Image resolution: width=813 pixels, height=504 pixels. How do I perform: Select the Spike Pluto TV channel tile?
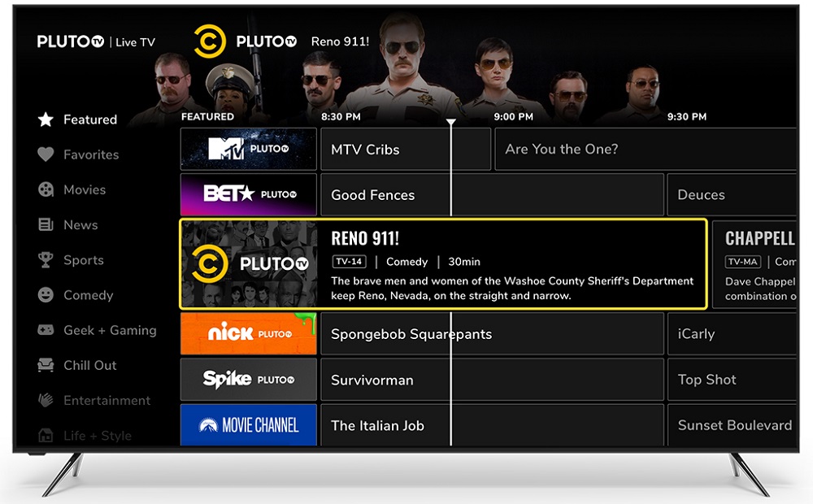248,380
